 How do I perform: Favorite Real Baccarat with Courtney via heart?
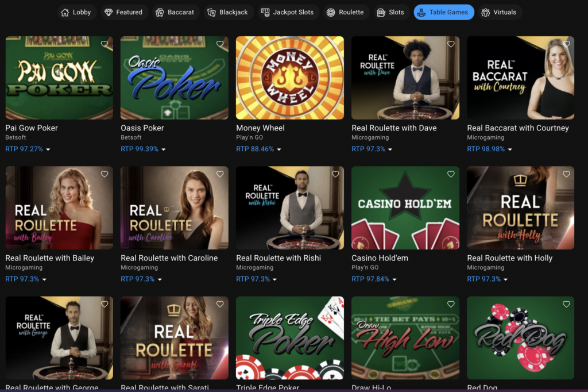pos(567,44)
